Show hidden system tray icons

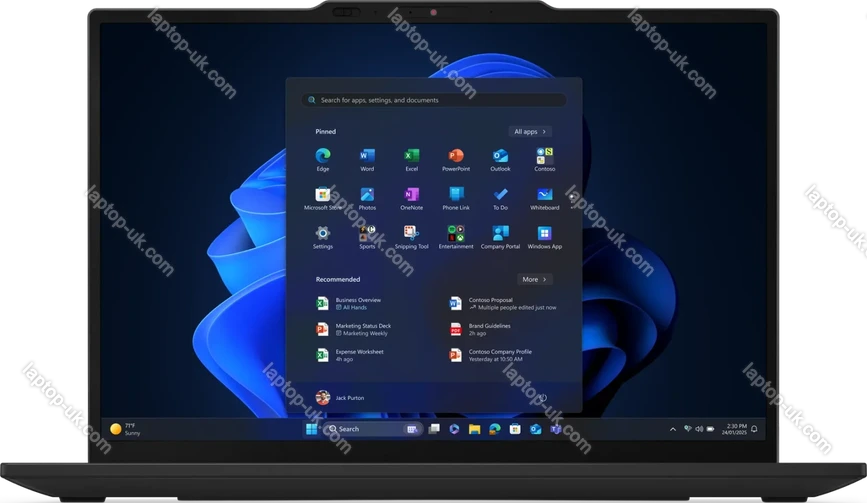tap(673, 429)
